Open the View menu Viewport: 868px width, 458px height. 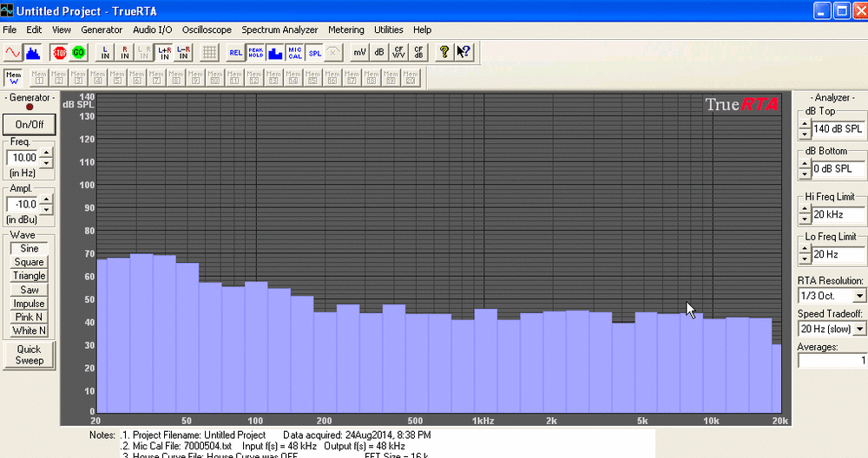[62, 29]
